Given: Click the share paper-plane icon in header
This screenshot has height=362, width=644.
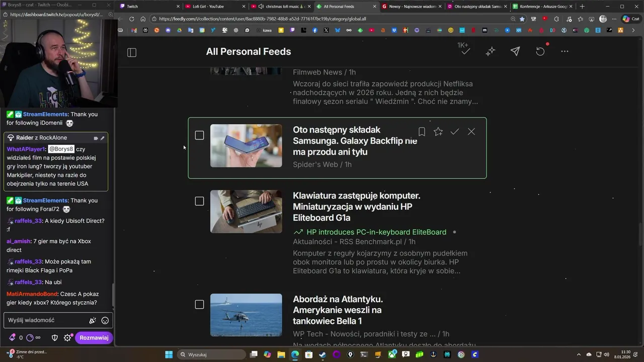Looking at the screenshot, I should (515, 51).
